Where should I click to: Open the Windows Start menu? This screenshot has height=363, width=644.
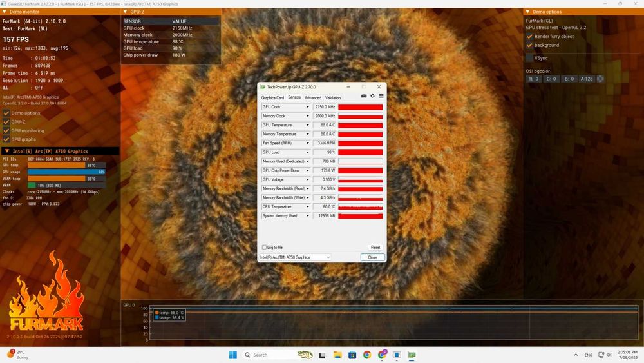click(233, 355)
